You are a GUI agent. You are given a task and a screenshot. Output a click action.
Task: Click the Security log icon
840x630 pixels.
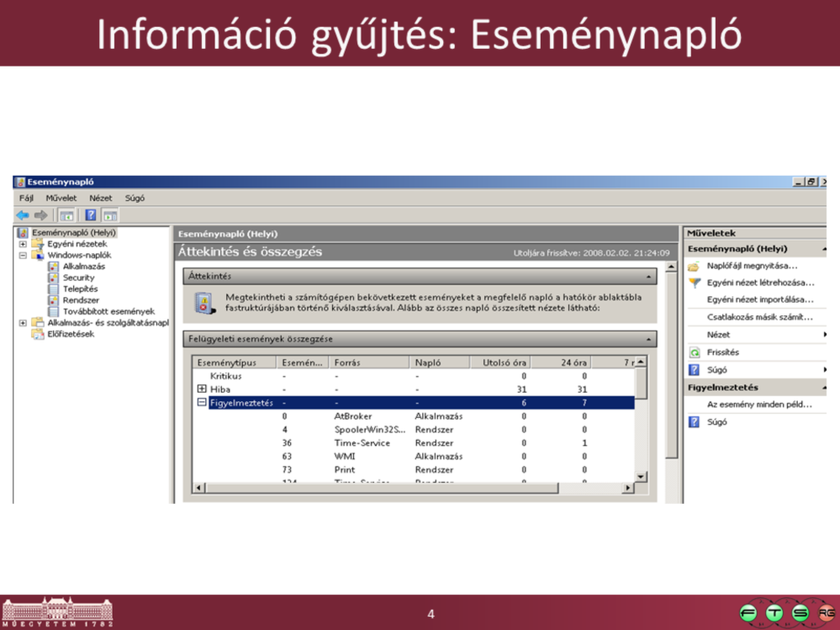click(53, 278)
